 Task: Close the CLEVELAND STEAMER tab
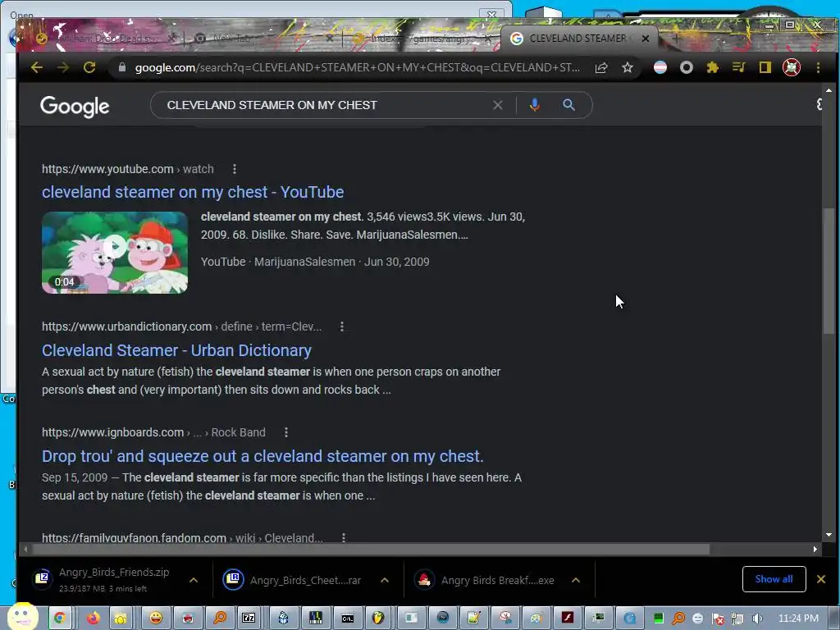[x=646, y=39]
